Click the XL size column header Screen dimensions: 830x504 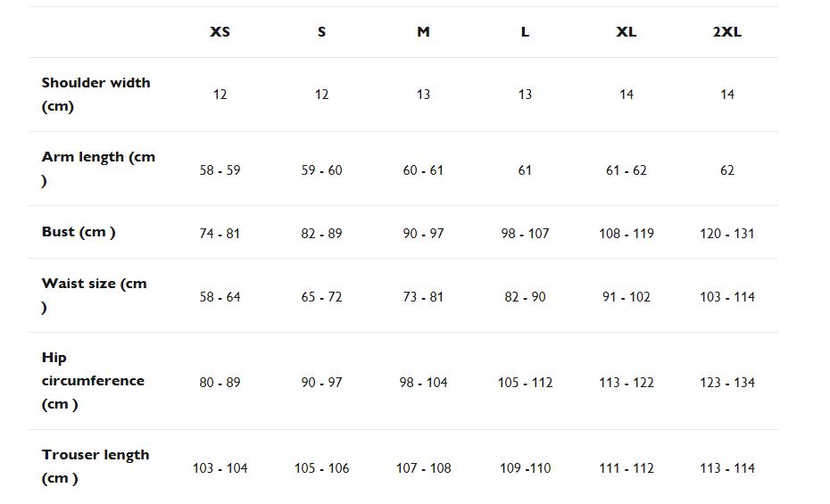point(627,32)
